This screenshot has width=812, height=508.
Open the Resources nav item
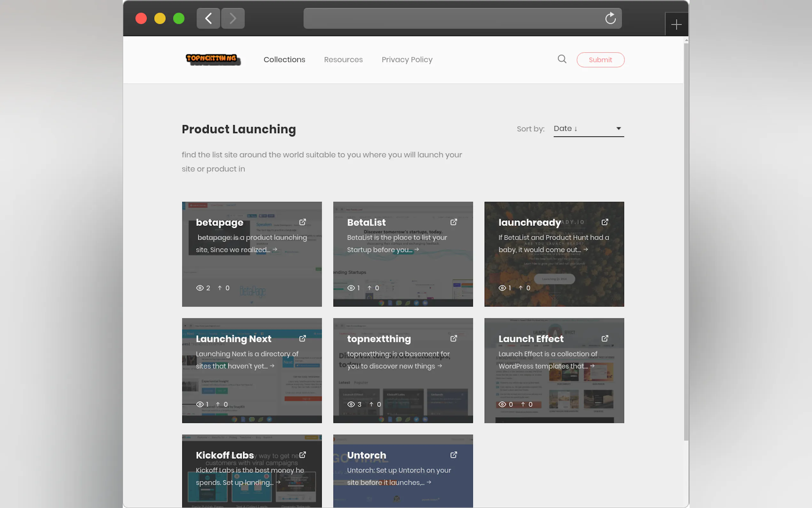(x=343, y=60)
